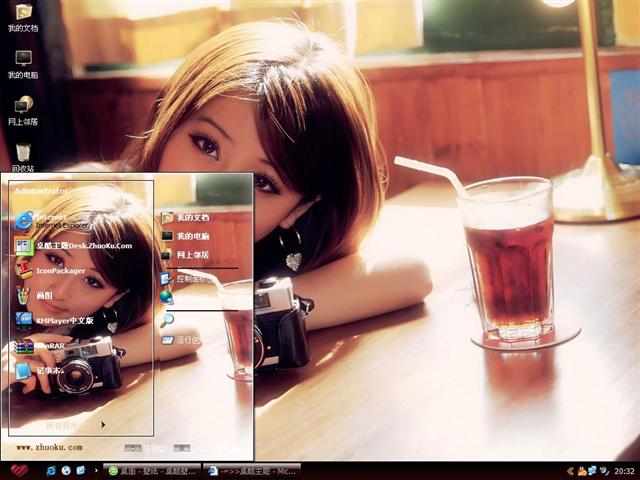Launch IconPackager from the start menu
The image size is (640, 480).
(x=60, y=270)
